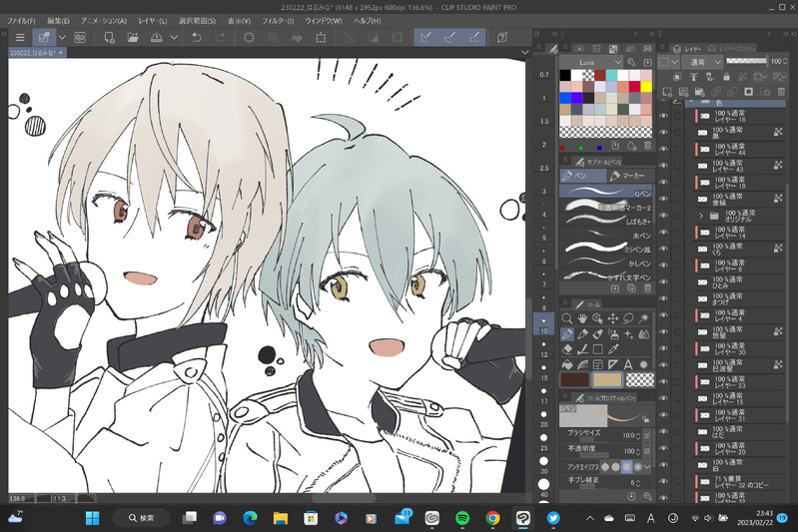This screenshot has height=532, width=798.
Task: Click the Clear/loading spinner command icon
Action: click(249, 37)
